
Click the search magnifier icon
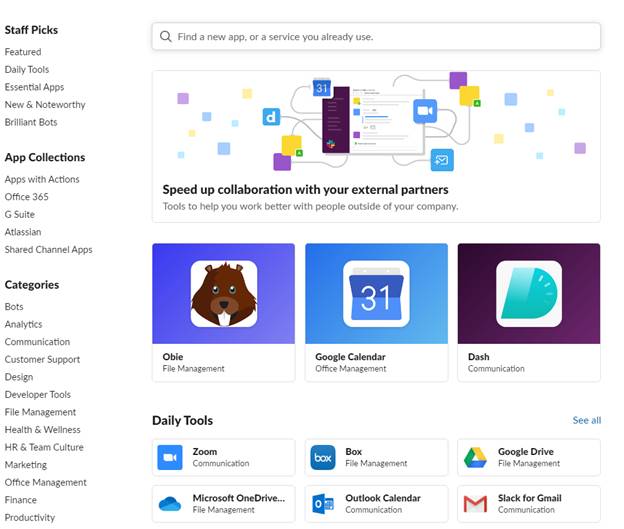point(166,37)
